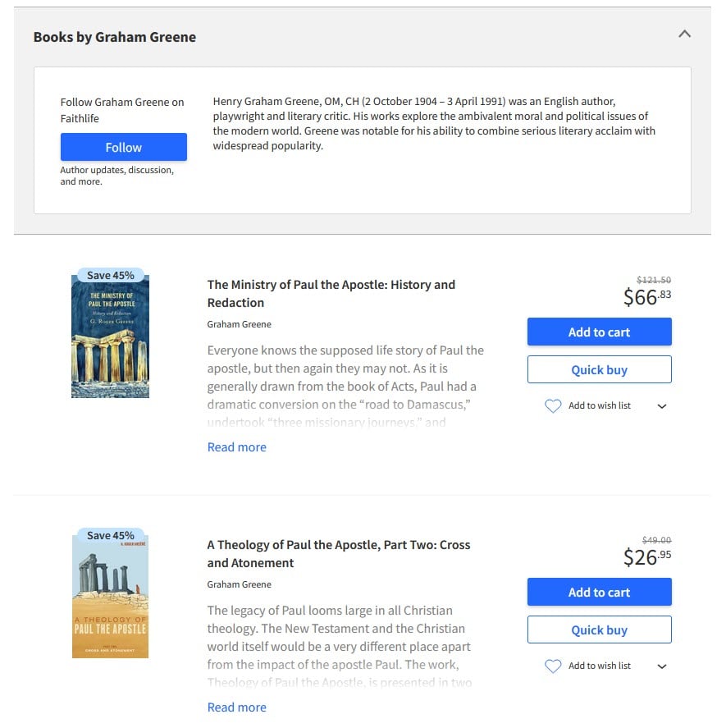Add the $26.95 book to cart
This screenshot has height=728, width=726.
click(599, 593)
